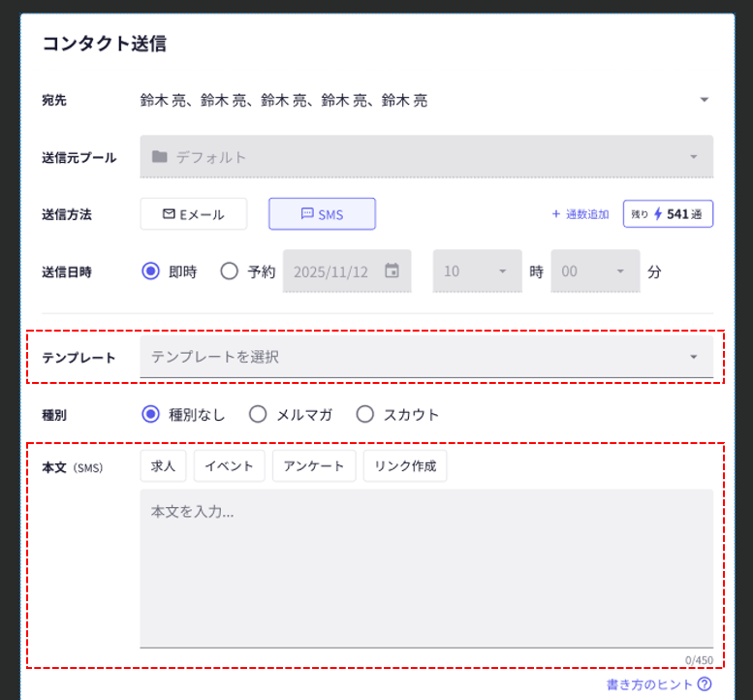Choose 即時 for immediate sending
This screenshot has height=700, width=753.
click(150, 271)
